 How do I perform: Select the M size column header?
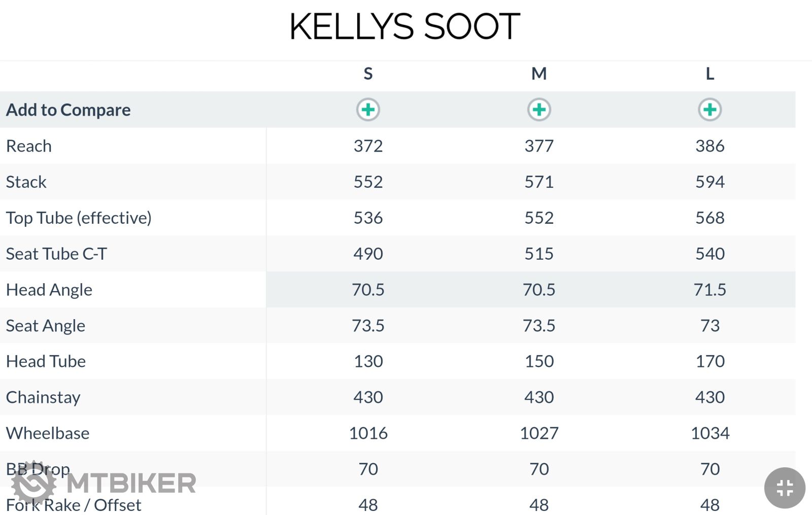539,74
